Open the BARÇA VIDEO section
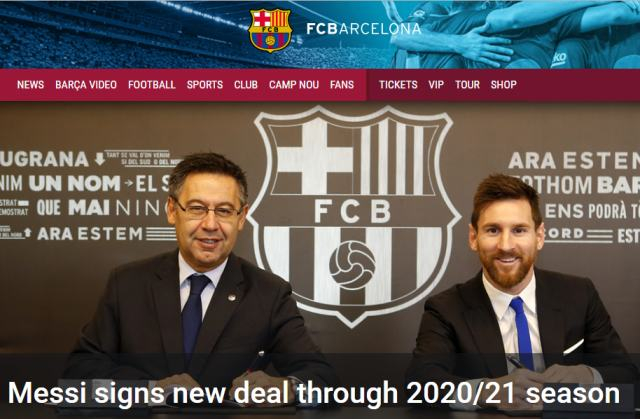This screenshot has height=419, width=640. coord(86,84)
